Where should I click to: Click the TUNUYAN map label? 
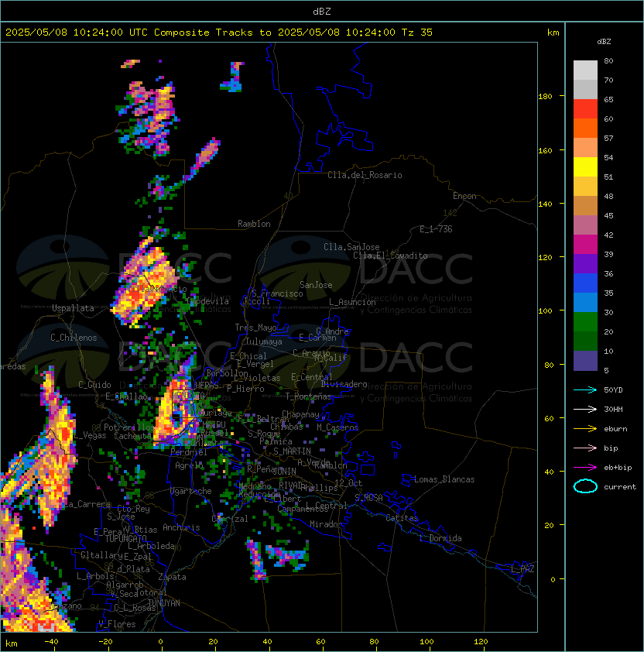(164, 603)
